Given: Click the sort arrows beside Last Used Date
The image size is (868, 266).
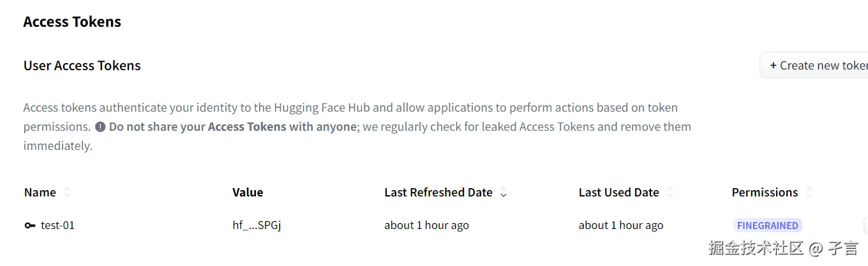Looking at the screenshot, I should 670,192.
